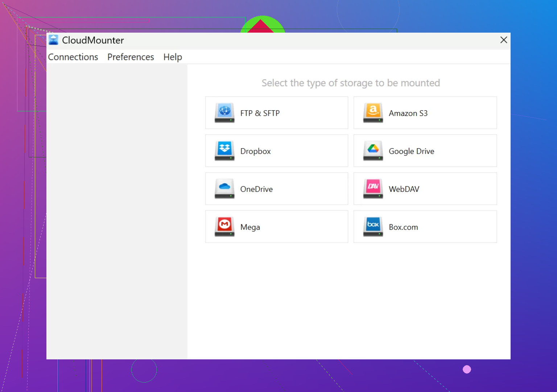Click the Google Drive triangle icon
Viewport: 557px width, 392px height.
click(373, 151)
